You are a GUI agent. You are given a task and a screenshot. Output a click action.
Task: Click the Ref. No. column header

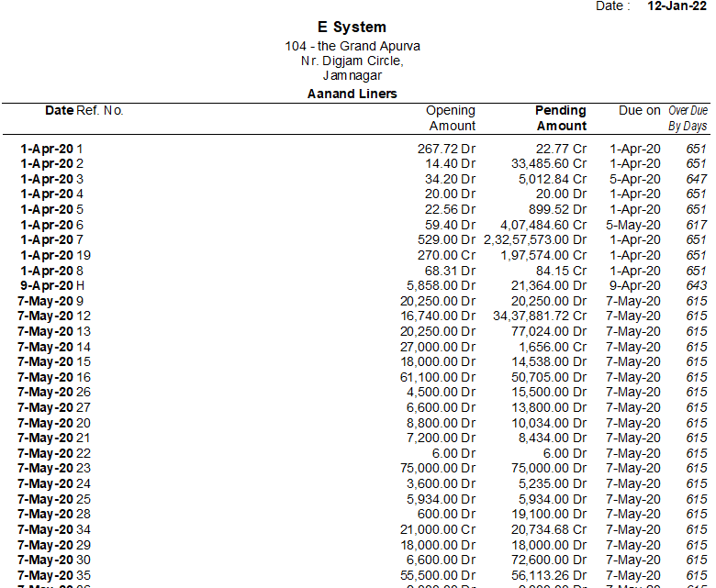tap(100, 110)
